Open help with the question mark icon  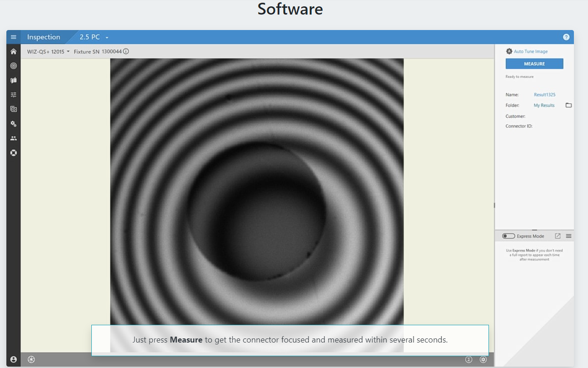(x=566, y=37)
